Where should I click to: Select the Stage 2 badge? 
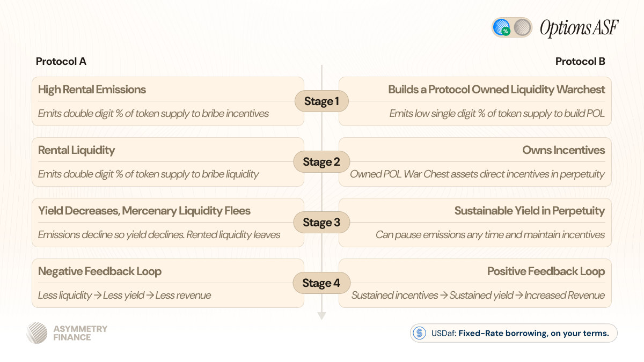(x=321, y=162)
